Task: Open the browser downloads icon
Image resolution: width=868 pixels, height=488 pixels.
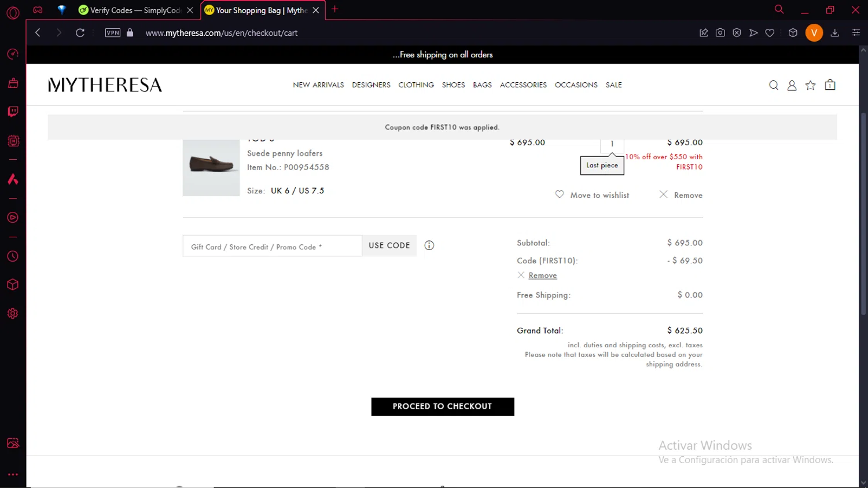Action: pos(835,33)
